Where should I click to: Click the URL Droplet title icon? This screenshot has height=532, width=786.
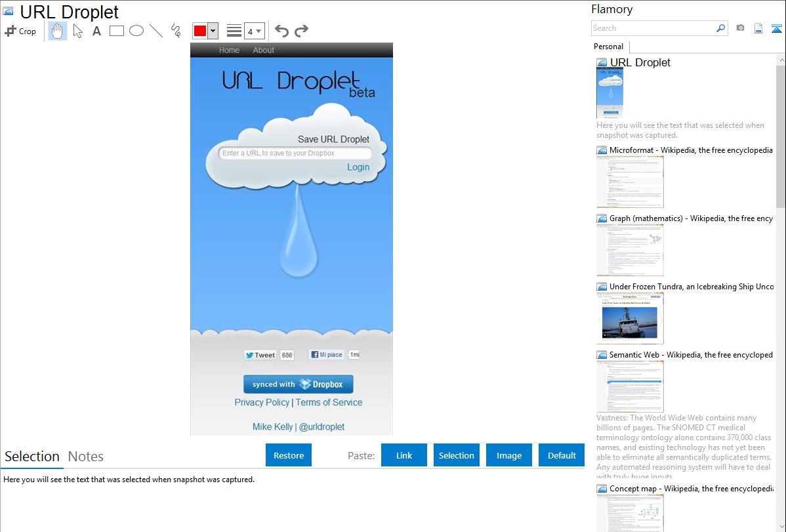click(8, 11)
